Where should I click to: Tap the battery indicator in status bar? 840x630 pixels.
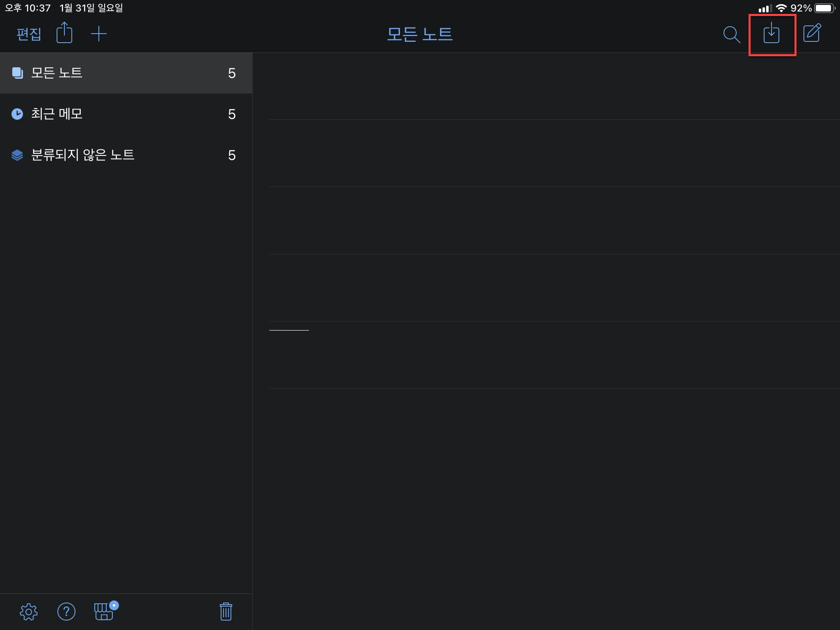point(824,8)
